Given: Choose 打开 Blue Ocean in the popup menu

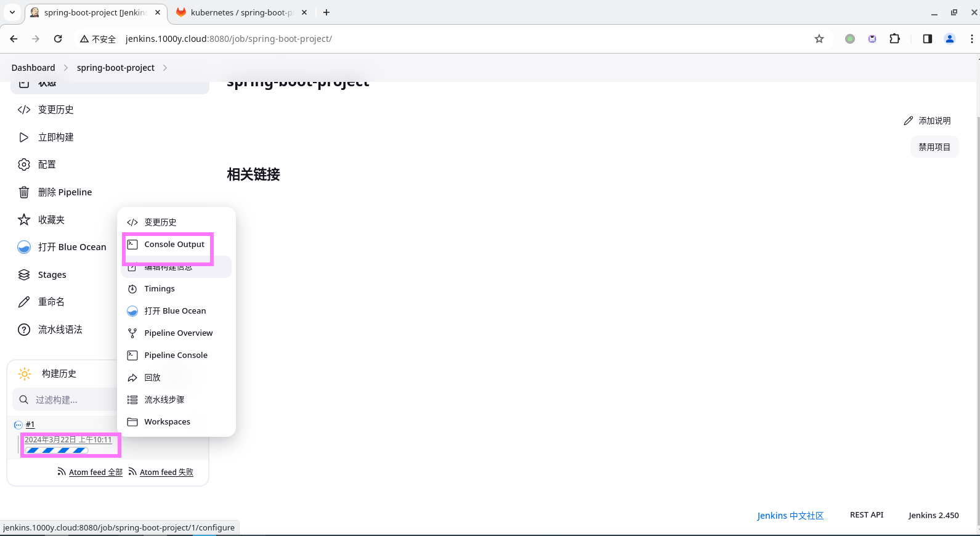Looking at the screenshot, I should [x=176, y=311].
